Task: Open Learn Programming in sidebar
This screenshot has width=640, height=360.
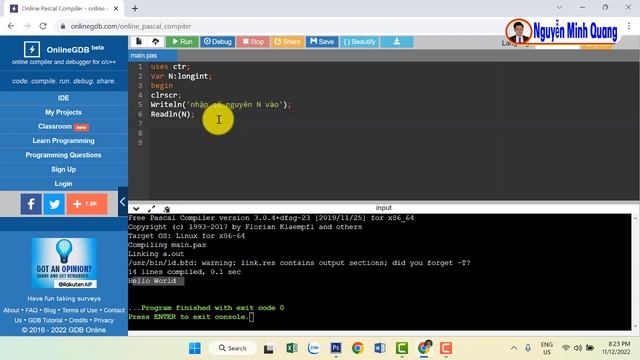Action: click(x=64, y=141)
